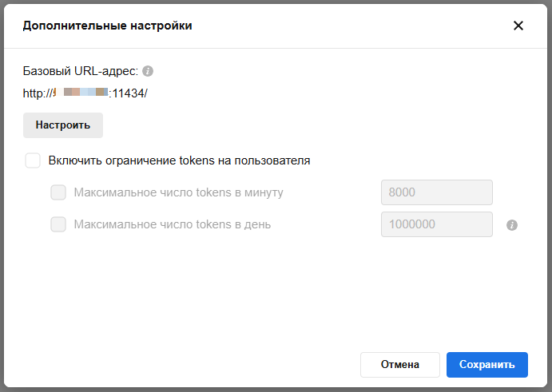The height and width of the screenshot is (392, 552).
Task: Close the Дополнительные настройки dialog
Action: point(518,26)
